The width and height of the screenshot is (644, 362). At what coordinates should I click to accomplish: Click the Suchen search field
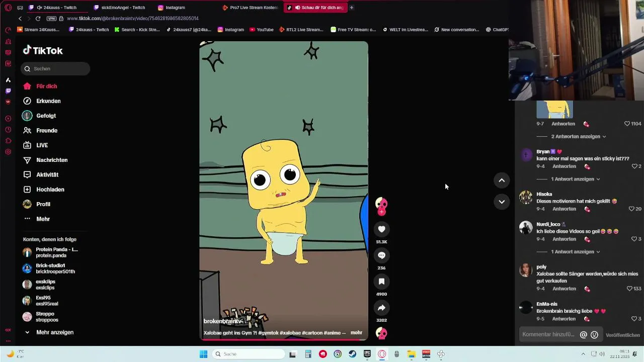(x=55, y=69)
